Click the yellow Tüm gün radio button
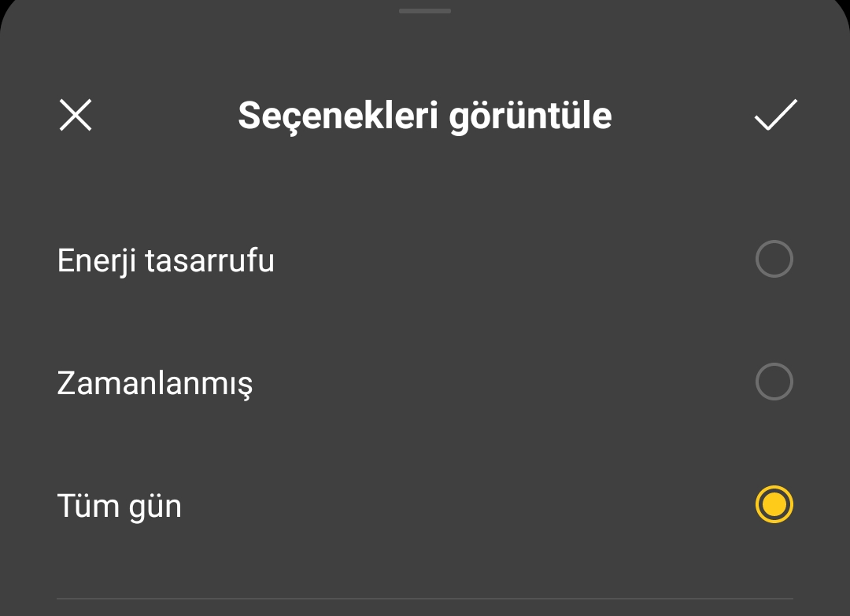This screenshot has width=850, height=616. [x=774, y=504]
